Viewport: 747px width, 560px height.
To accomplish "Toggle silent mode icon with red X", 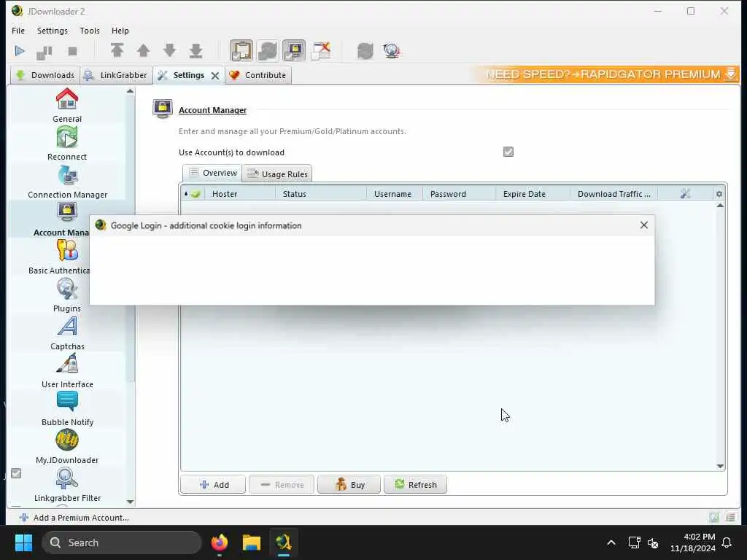I will tap(321, 51).
